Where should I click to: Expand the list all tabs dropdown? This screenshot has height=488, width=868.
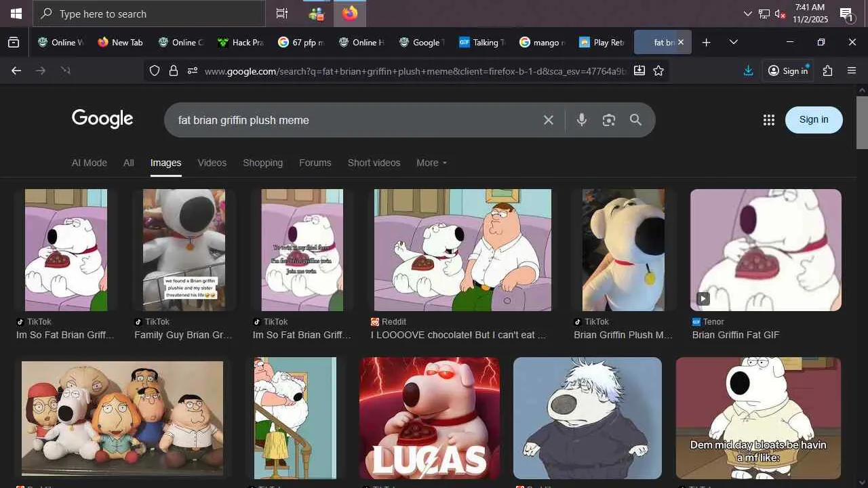[733, 42]
